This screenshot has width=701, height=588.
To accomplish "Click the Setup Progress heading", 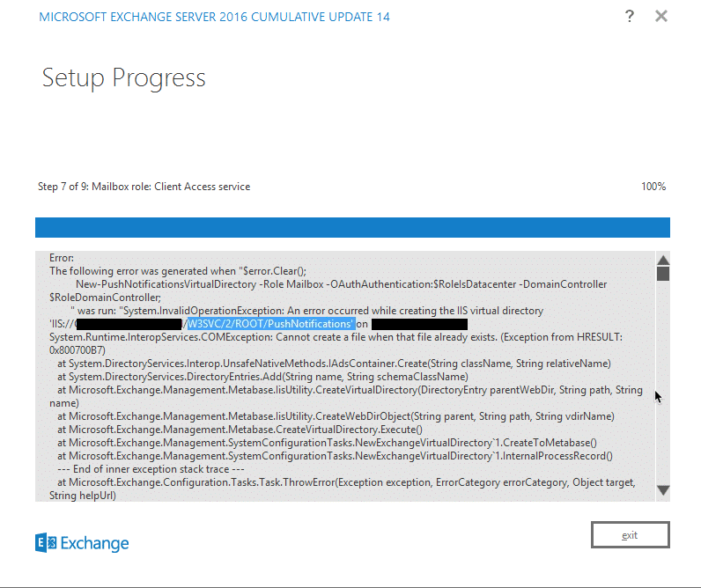I will [x=123, y=78].
